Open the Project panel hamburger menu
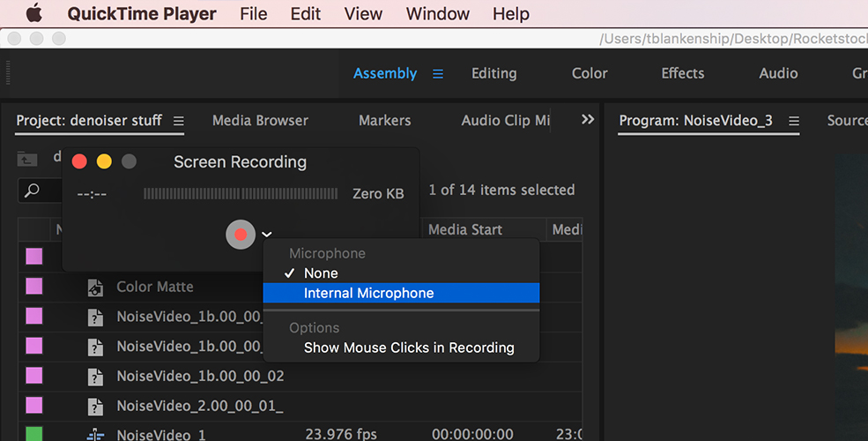 (178, 121)
